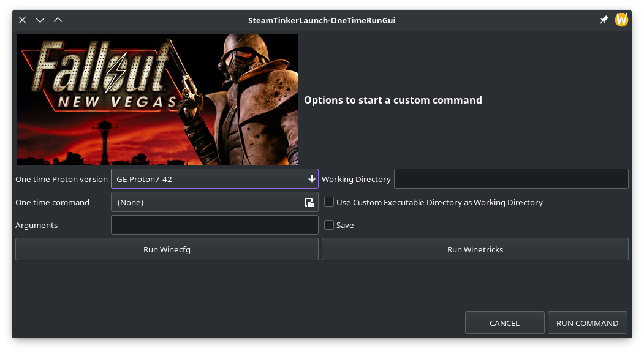Click the Arguments input field
644x353 pixels.
pyautogui.click(x=214, y=225)
